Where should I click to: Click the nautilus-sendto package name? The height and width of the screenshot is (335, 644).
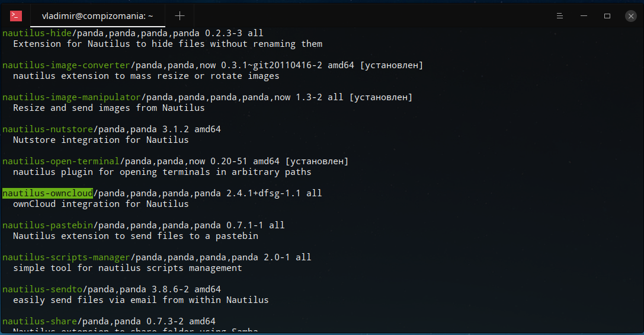click(42, 289)
